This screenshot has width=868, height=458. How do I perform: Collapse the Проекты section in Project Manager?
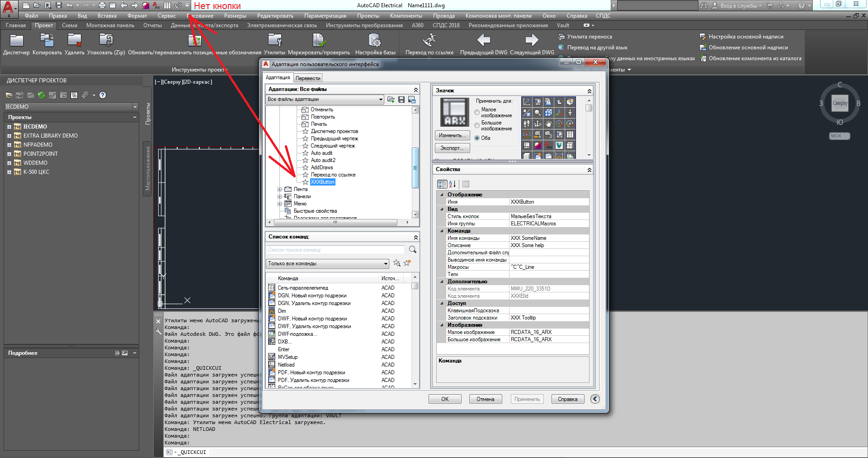click(135, 117)
